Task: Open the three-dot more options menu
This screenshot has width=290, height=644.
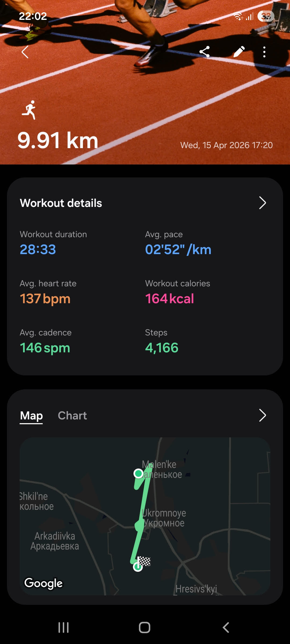Action: coord(264,52)
